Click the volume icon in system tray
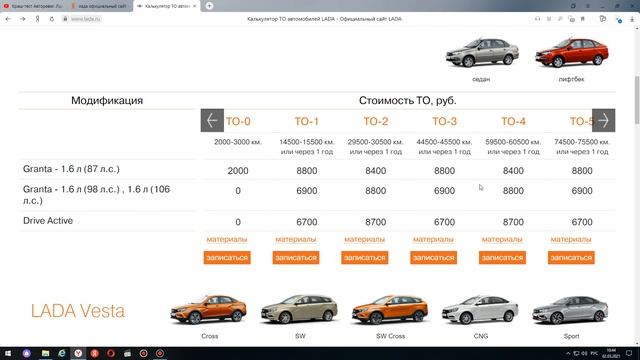 (x=584, y=353)
